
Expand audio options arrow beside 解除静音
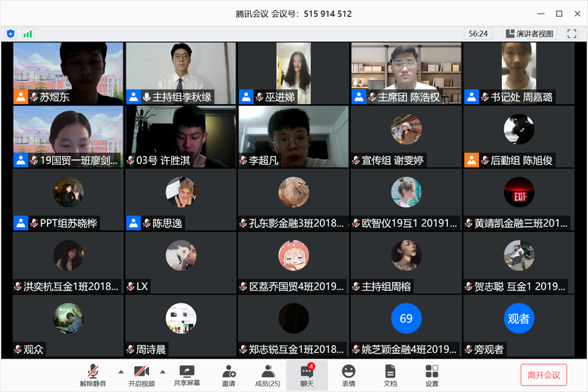point(121,372)
